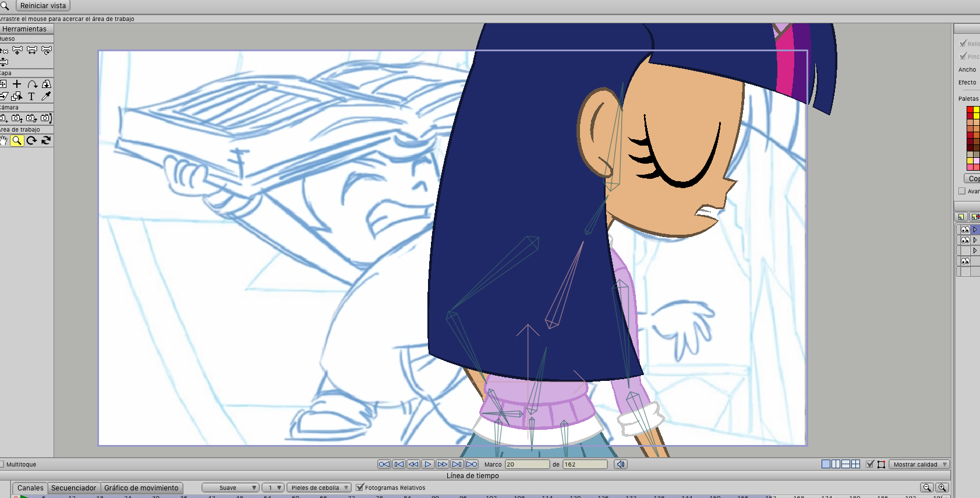Open the Pieles de cebolla dropdown
The image size is (980, 498).
tap(319, 488)
